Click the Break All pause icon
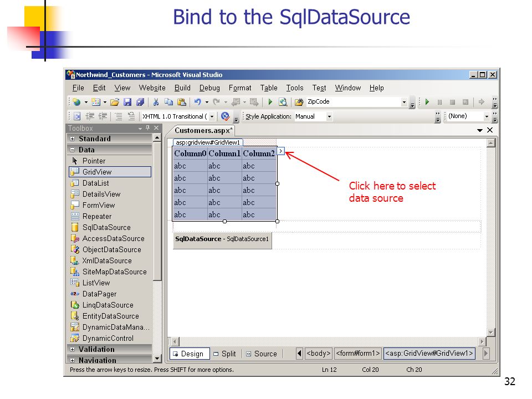Image resolution: width=532 pixels, height=399 pixels. [x=439, y=102]
